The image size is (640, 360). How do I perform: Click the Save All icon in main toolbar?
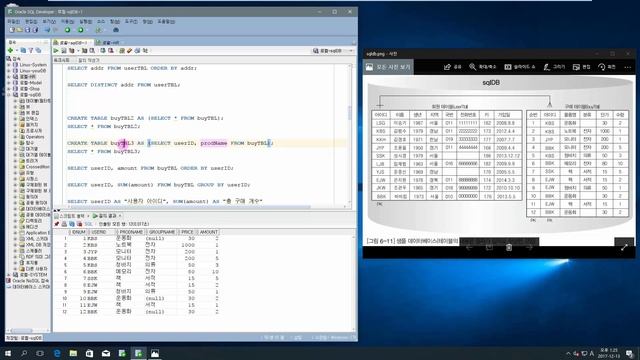click(35, 30)
